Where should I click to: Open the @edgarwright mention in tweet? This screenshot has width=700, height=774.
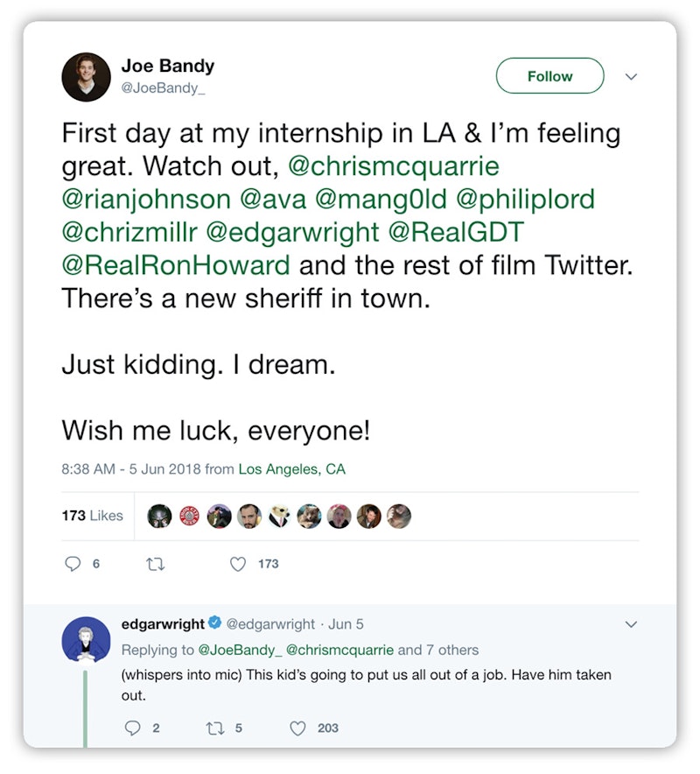click(x=293, y=232)
